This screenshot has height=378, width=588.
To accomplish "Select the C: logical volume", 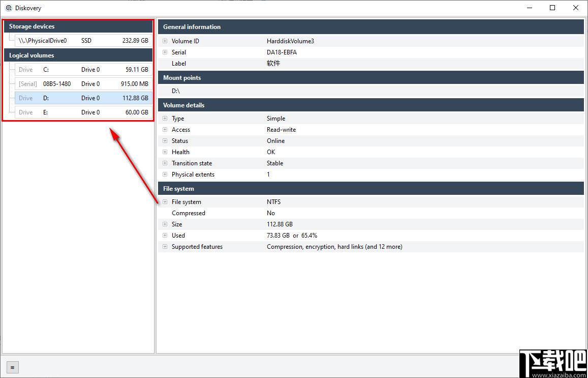I will (84, 69).
